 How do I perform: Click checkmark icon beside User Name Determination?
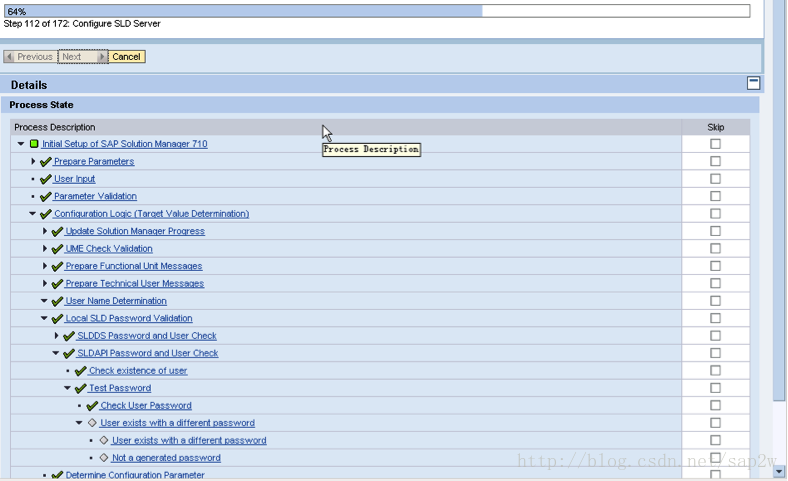pos(57,301)
